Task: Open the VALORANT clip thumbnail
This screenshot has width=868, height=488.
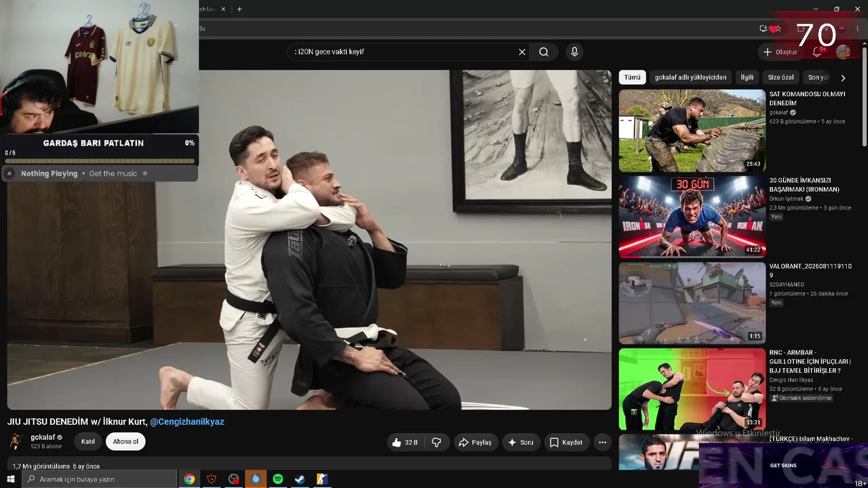Action: pos(692,303)
